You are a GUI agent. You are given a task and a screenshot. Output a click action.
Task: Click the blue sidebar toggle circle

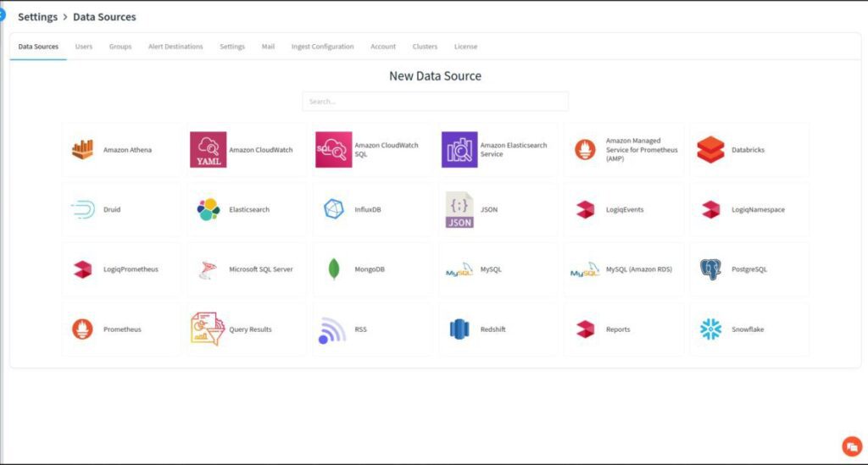(x=3, y=14)
